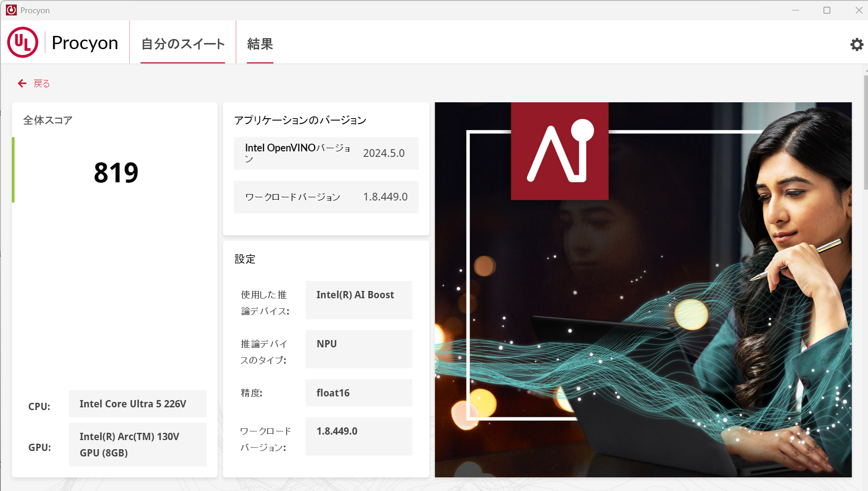Select the 全体スコア heading
868x491 pixels.
coord(48,120)
